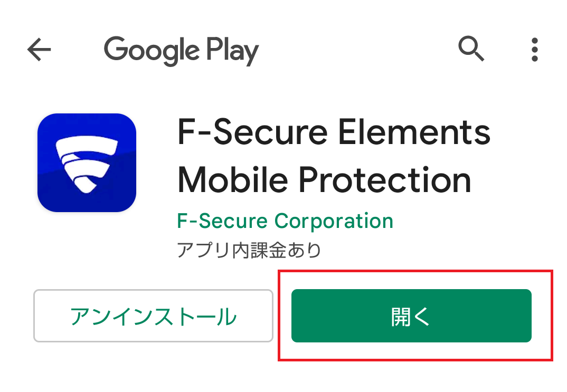Select the F-Secure Elements title line
Viewport: 567px width, 392px height.
[334, 132]
